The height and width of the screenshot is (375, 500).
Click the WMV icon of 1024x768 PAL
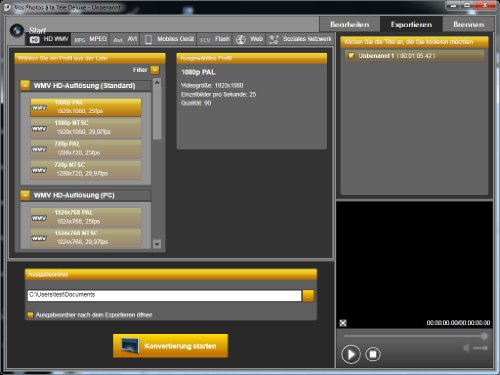pos(39,218)
